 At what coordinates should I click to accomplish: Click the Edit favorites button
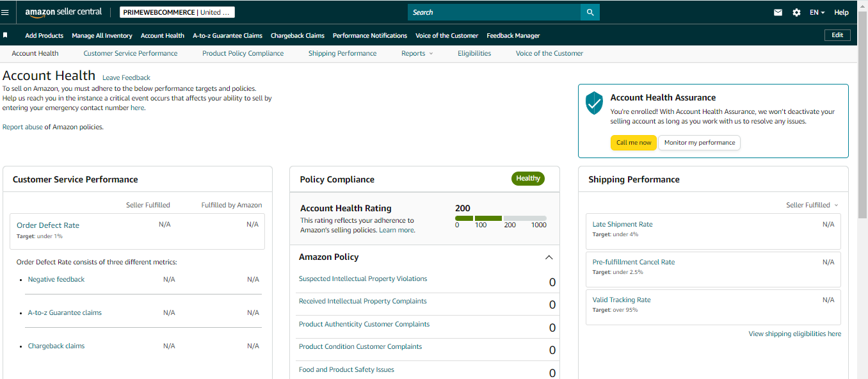(837, 35)
